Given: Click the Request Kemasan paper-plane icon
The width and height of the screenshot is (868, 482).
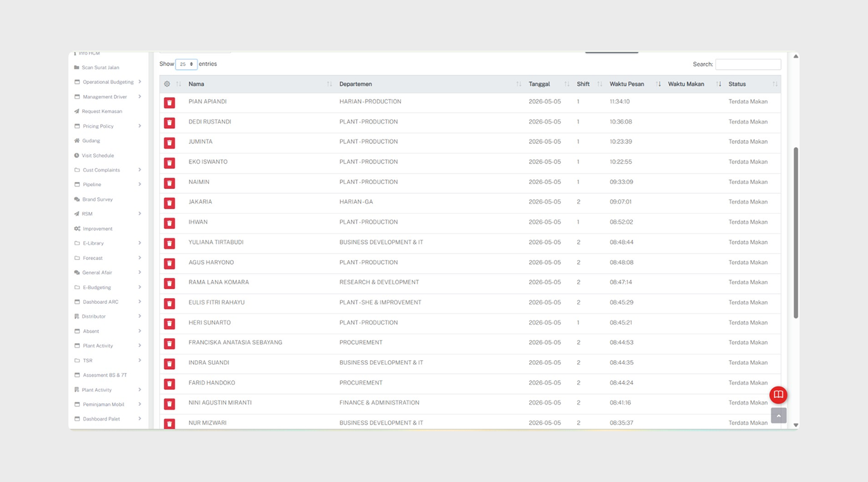Looking at the screenshot, I should click(77, 112).
